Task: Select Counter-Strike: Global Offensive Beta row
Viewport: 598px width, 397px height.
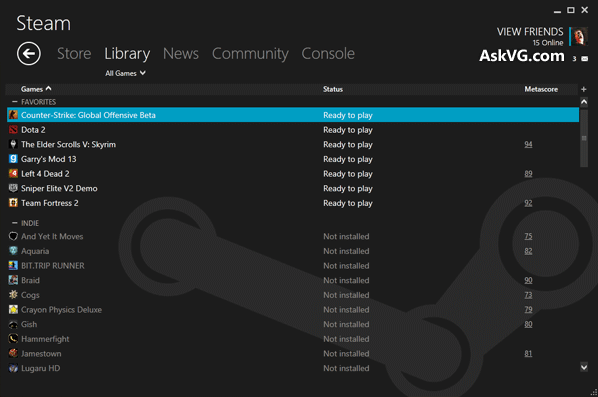Action: click(x=293, y=115)
